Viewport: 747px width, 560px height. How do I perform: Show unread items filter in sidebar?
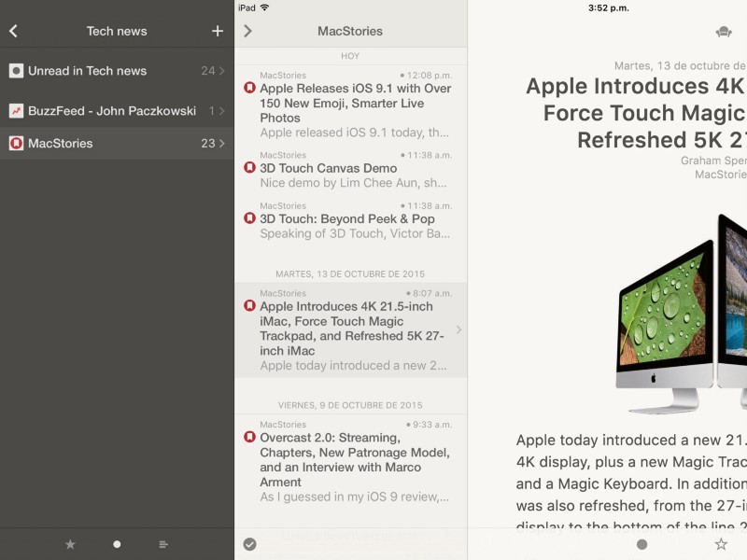[x=117, y=544]
